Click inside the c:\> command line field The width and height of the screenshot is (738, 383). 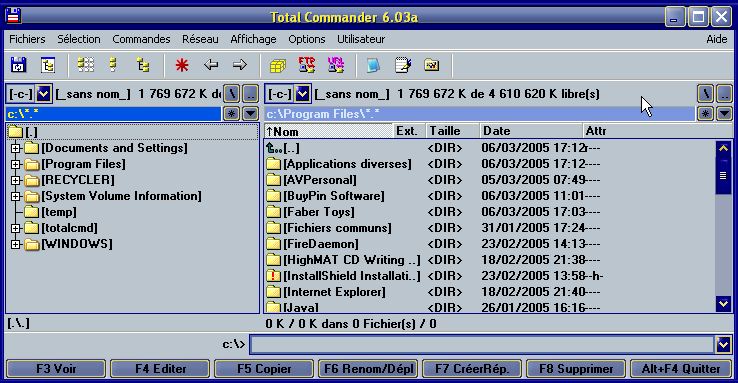tap(482, 345)
